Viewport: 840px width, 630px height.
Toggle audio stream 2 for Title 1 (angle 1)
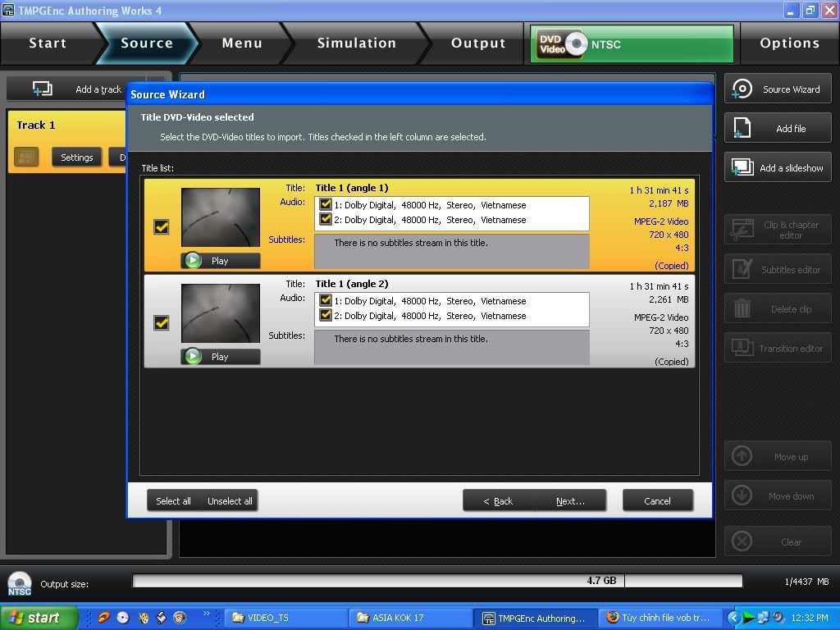(x=325, y=219)
